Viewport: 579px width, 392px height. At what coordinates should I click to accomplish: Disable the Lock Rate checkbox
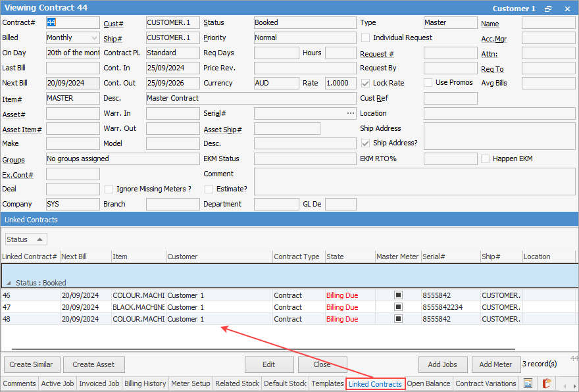(x=366, y=83)
